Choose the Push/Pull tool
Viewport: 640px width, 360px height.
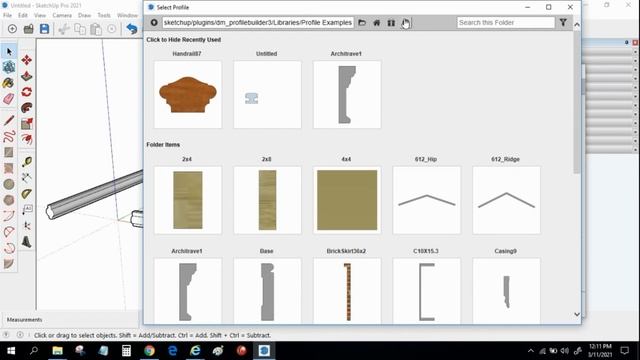[27, 76]
